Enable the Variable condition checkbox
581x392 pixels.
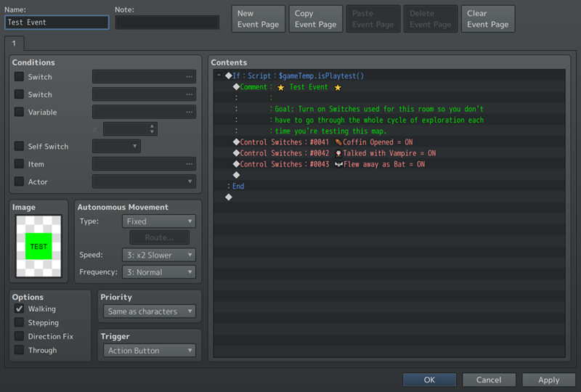[x=19, y=112]
